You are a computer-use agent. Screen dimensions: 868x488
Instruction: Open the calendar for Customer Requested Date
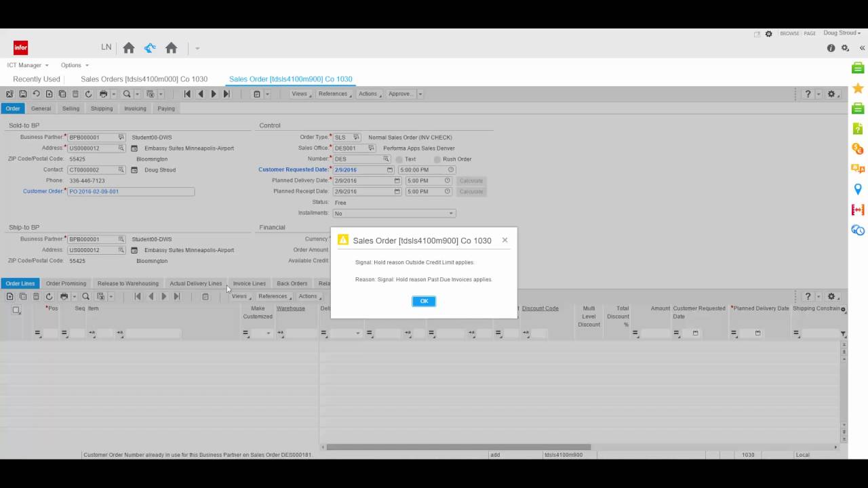390,170
